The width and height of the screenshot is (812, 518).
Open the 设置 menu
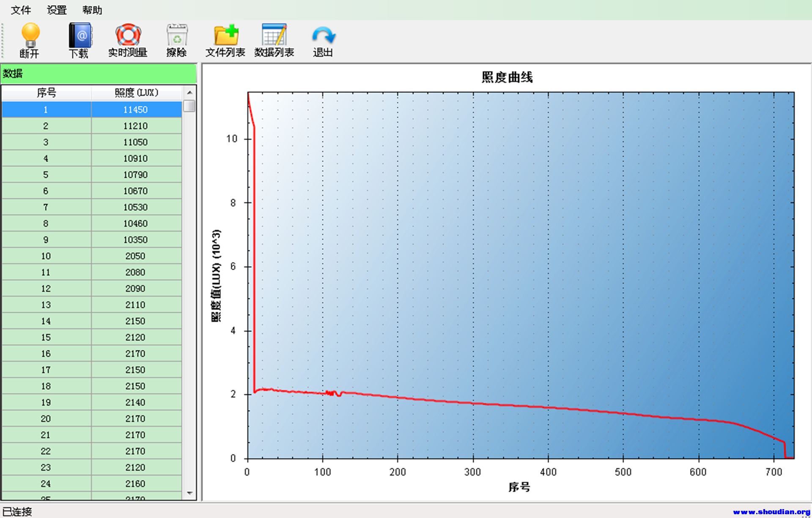[x=57, y=10]
